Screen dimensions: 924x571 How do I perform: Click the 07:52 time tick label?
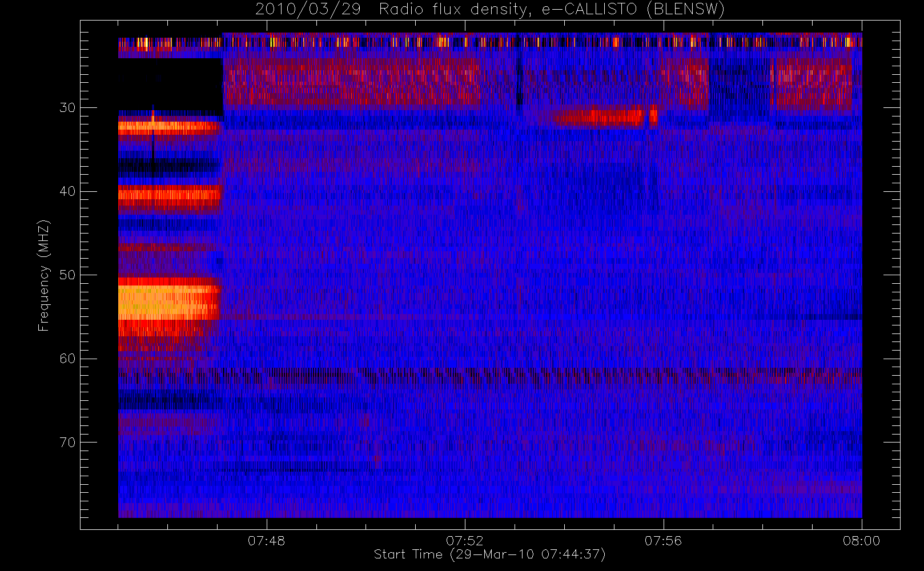coord(465,541)
